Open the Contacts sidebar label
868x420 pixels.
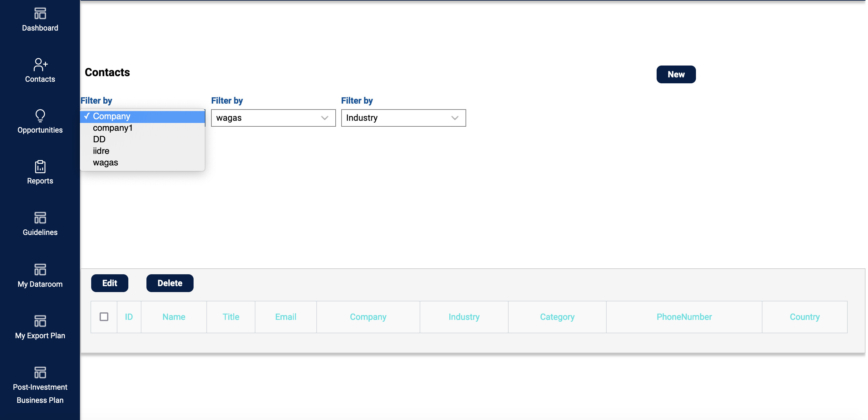tap(40, 79)
